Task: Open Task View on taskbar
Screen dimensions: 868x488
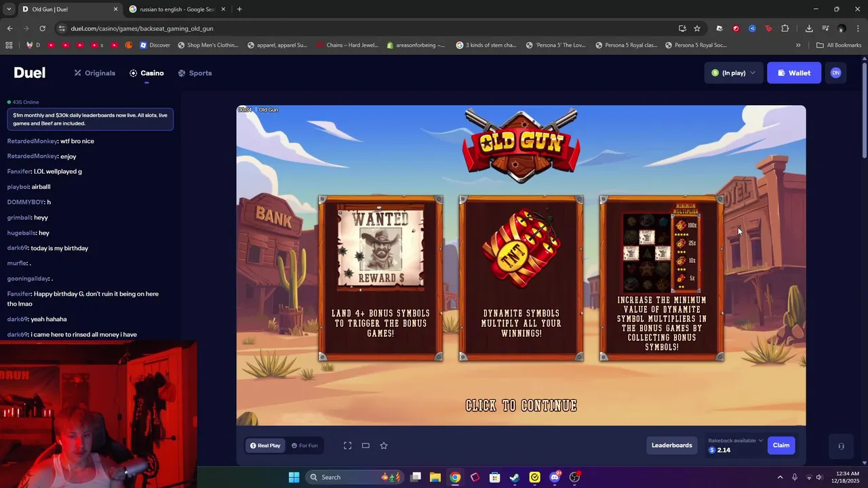Action: point(416,477)
